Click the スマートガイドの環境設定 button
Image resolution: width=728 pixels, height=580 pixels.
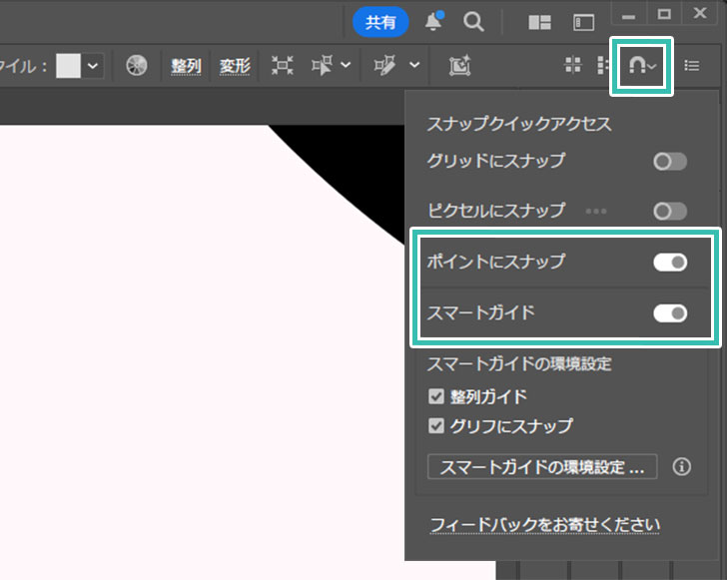click(542, 466)
